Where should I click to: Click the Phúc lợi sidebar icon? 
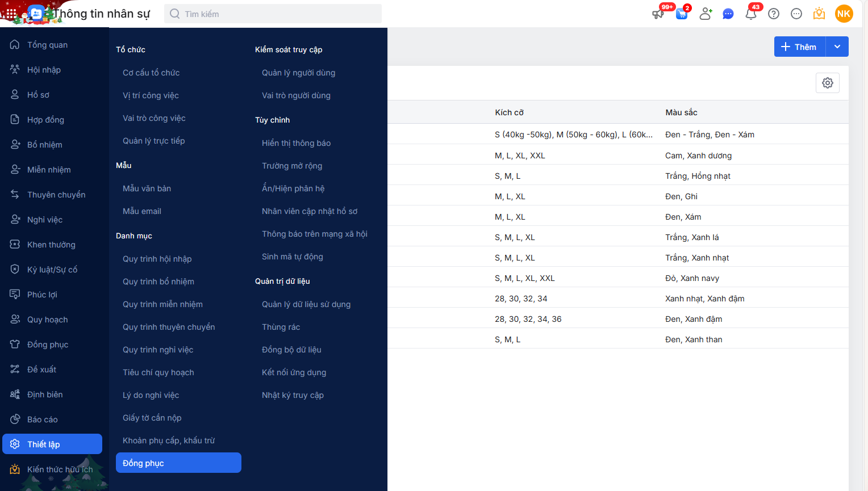(x=15, y=294)
